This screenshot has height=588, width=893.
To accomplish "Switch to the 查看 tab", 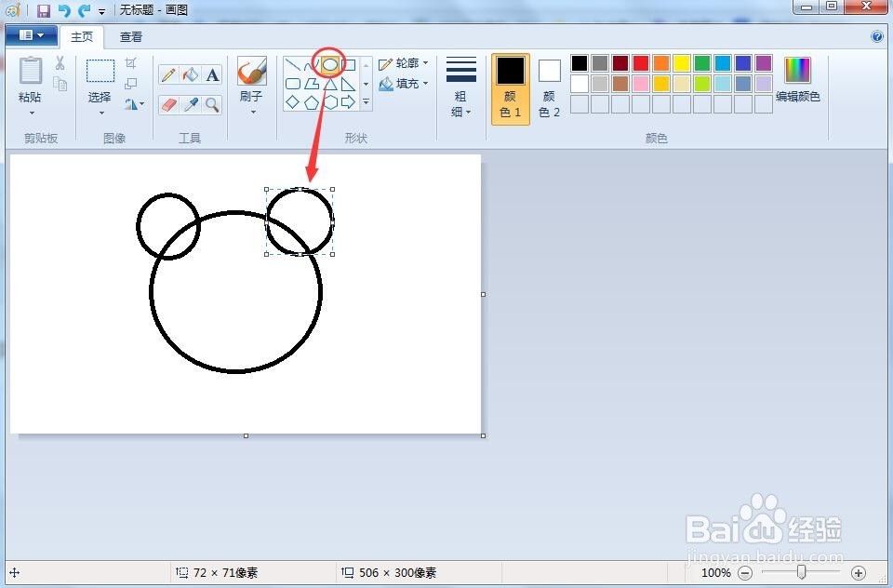I will 131,36.
